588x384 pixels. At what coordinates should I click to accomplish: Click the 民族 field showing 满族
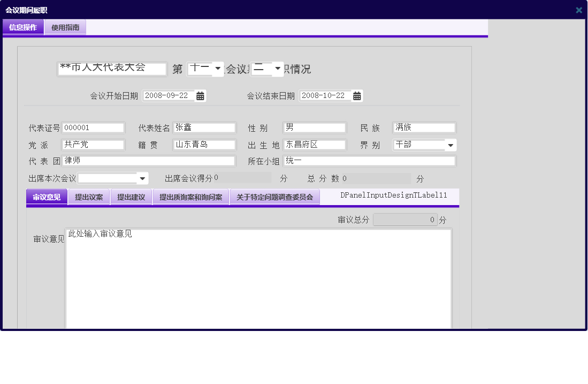424,127
